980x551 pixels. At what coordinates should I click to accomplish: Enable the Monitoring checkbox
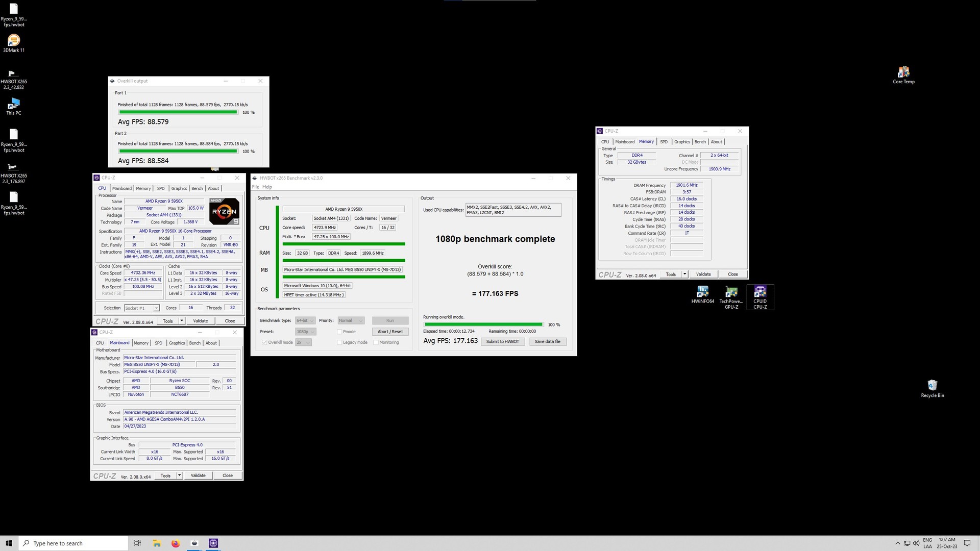pyautogui.click(x=376, y=342)
